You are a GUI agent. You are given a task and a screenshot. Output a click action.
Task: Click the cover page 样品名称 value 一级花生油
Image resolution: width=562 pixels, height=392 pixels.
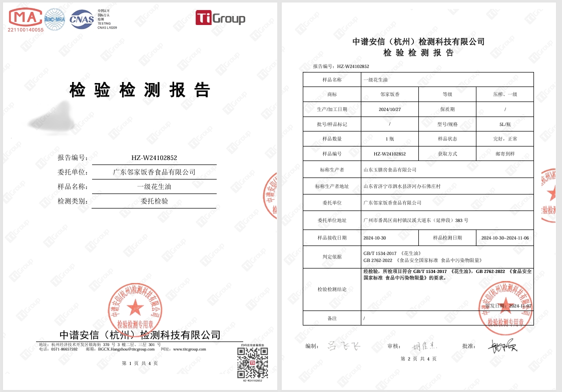point(154,187)
